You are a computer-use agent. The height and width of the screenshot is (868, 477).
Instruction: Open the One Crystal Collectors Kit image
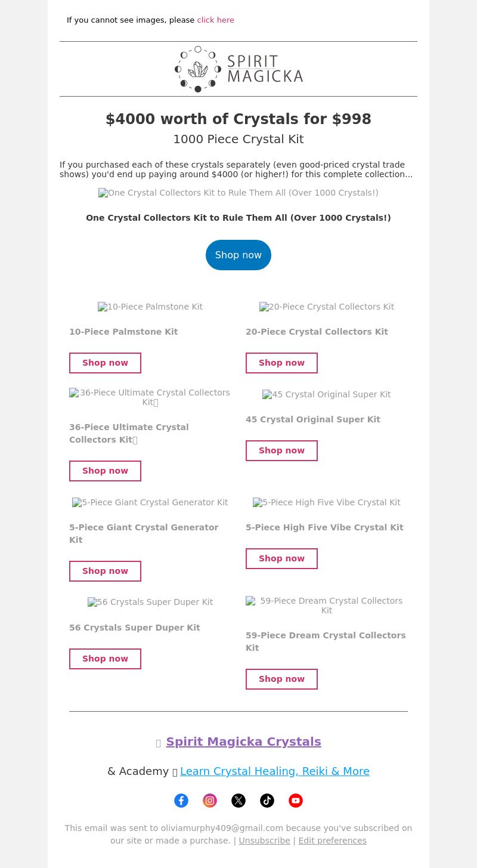tap(238, 193)
